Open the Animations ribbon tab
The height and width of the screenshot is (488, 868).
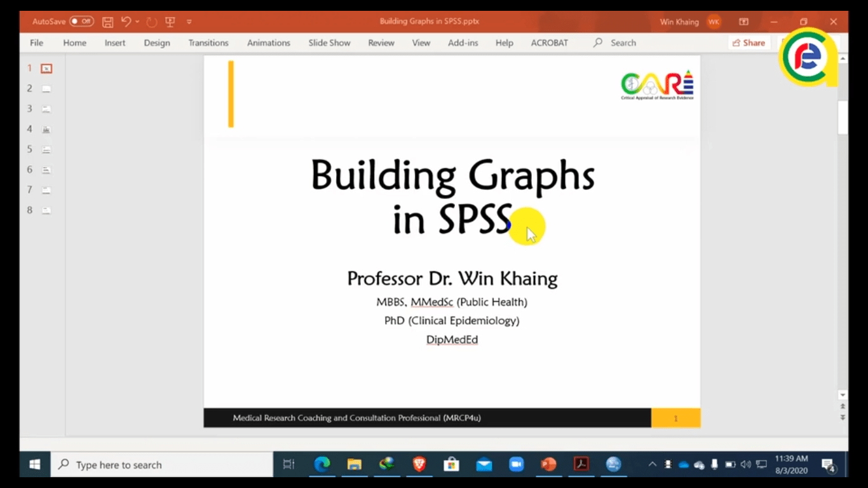pos(269,43)
